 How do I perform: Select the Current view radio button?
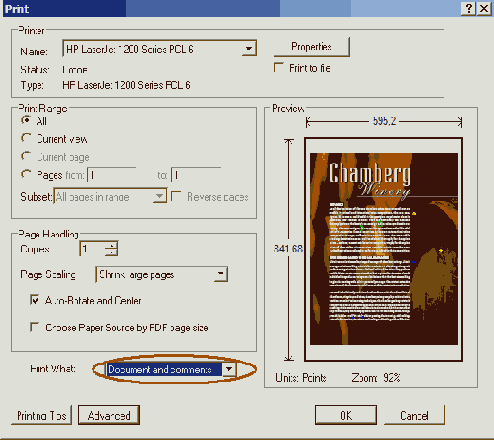[26, 138]
